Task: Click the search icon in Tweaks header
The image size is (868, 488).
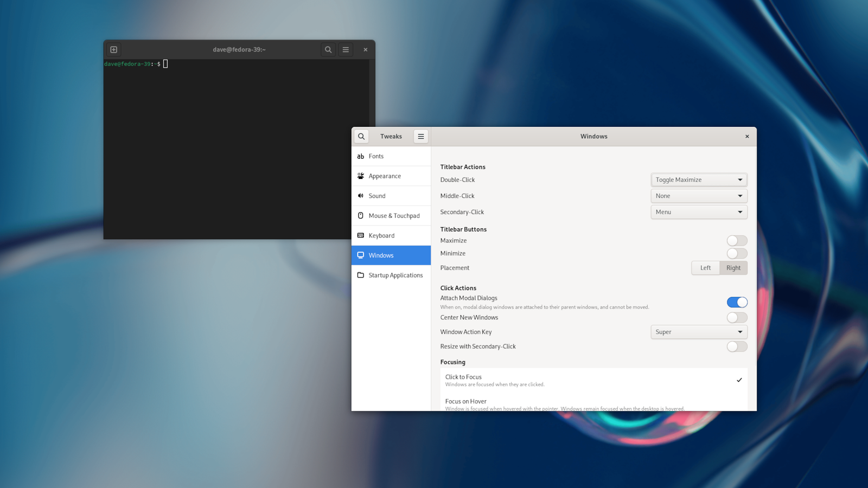Action: tap(361, 137)
